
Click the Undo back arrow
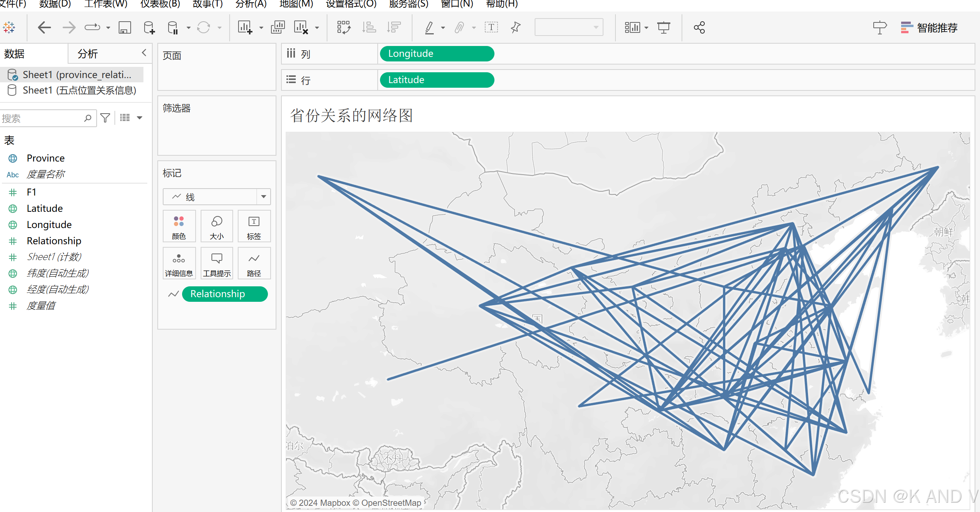pyautogui.click(x=44, y=28)
